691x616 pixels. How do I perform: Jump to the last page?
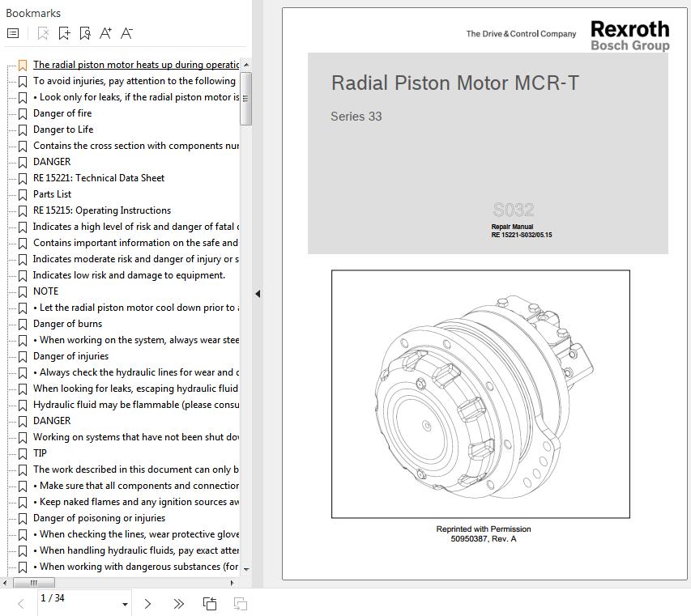(x=178, y=604)
